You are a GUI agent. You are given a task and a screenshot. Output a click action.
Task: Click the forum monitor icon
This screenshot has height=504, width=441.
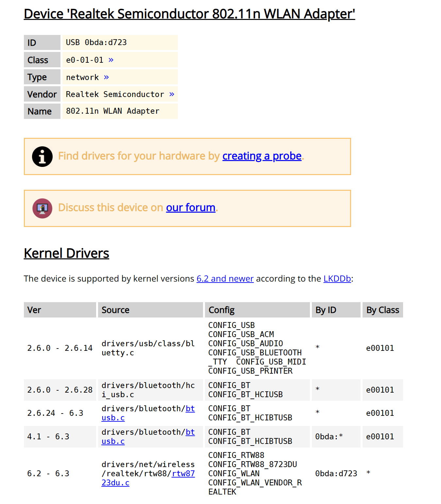42,208
